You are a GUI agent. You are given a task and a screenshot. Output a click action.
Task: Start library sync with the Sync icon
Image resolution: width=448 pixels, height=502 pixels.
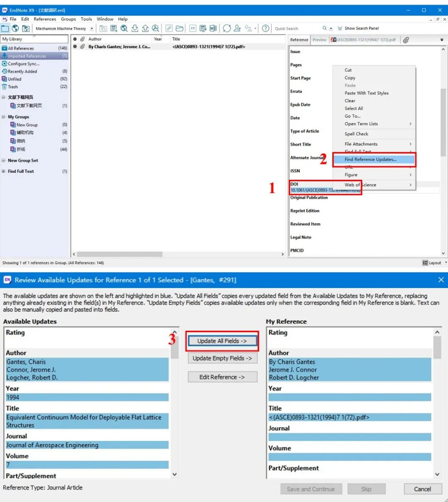click(226, 28)
